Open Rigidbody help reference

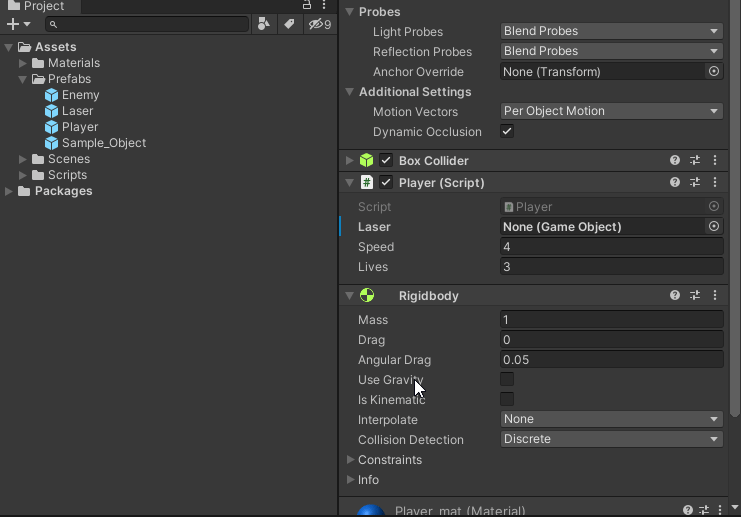[x=675, y=295]
